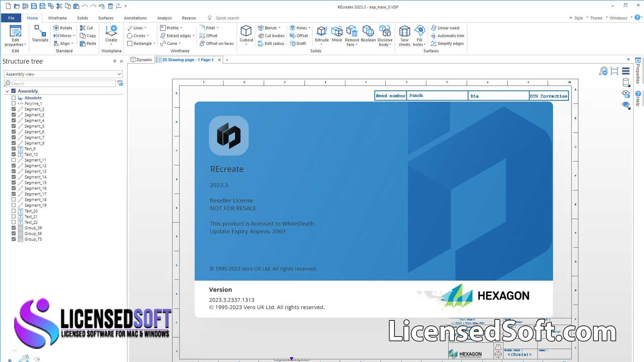Click the Quick search button

click(x=226, y=18)
